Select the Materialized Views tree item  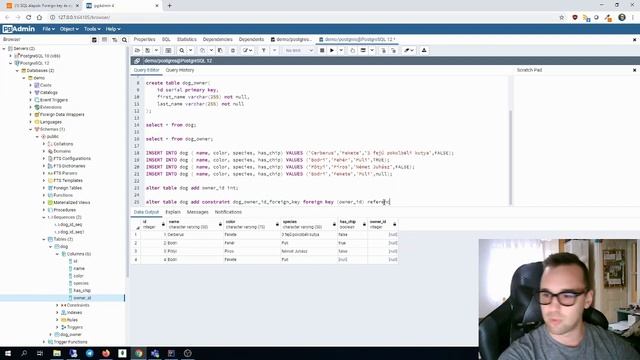click(71, 202)
